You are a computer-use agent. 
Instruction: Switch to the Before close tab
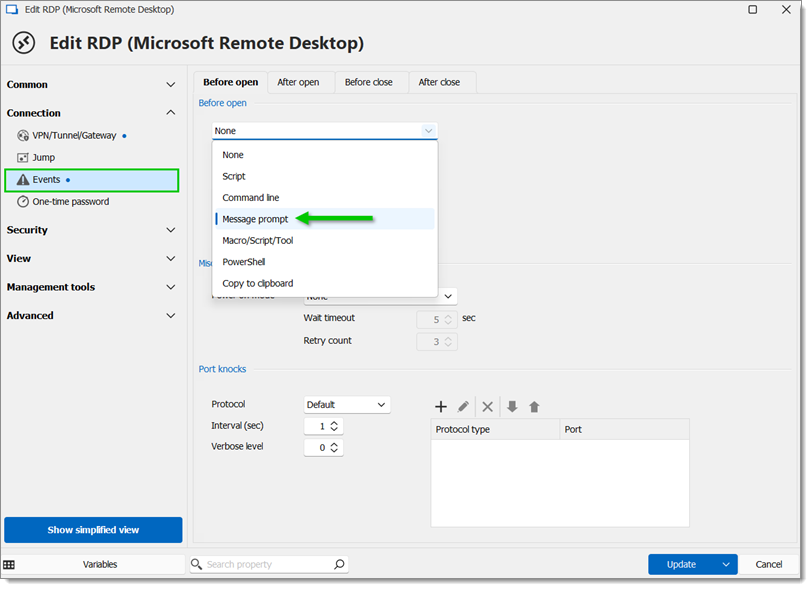[369, 82]
